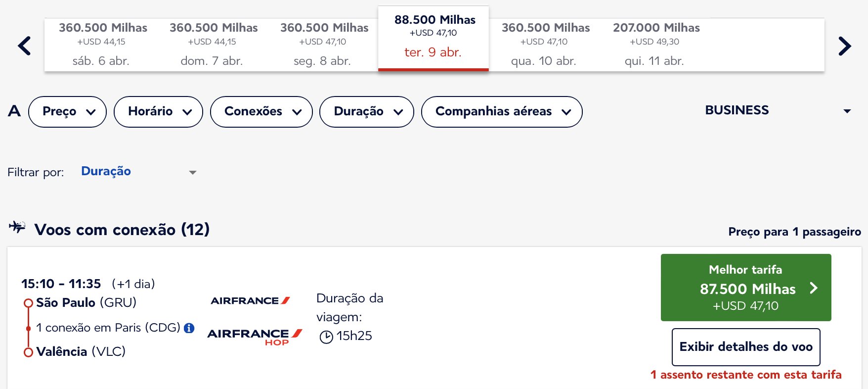Image resolution: width=868 pixels, height=389 pixels.
Task: Choose the Melhor tarifa 87.500 Milhas fare
Action: pos(746,288)
